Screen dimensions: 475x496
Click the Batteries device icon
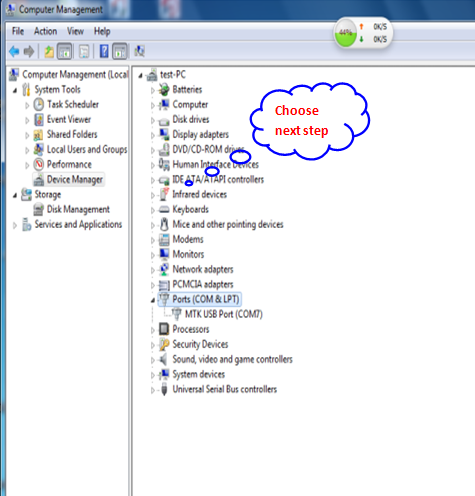[x=164, y=89]
